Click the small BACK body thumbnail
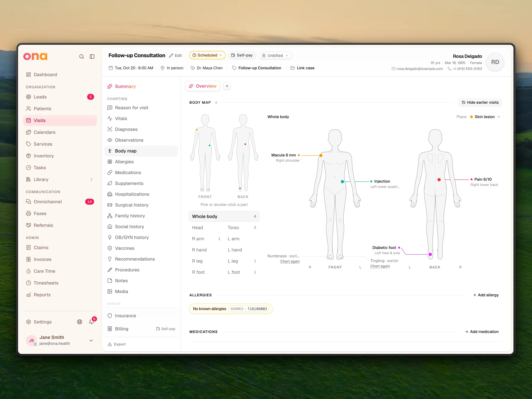 point(243,153)
